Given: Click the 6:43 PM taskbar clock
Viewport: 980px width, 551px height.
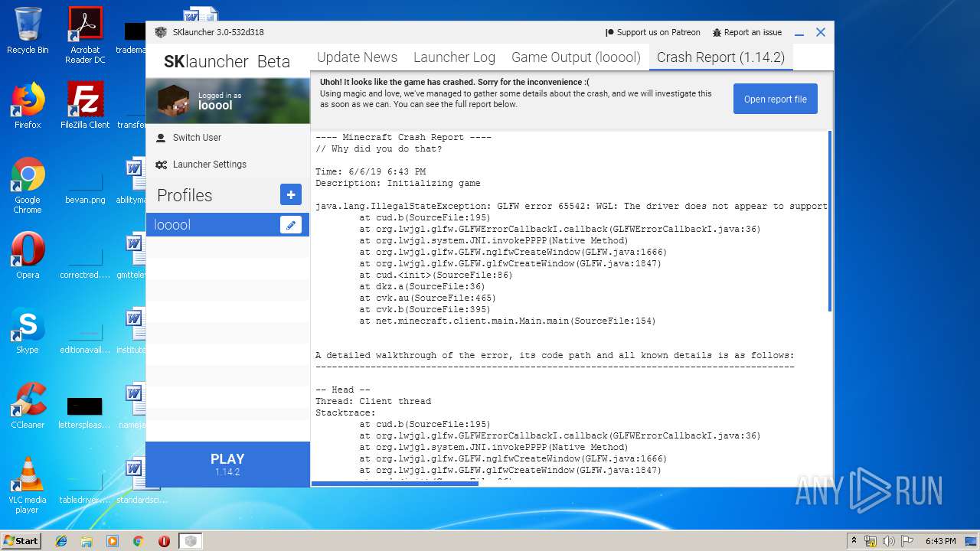Looking at the screenshot, I should [x=940, y=541].
